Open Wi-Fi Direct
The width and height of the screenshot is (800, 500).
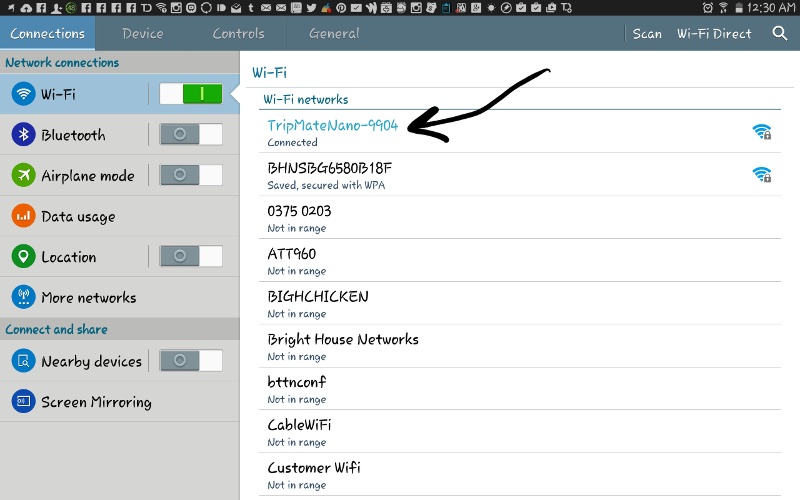point(714,34)
